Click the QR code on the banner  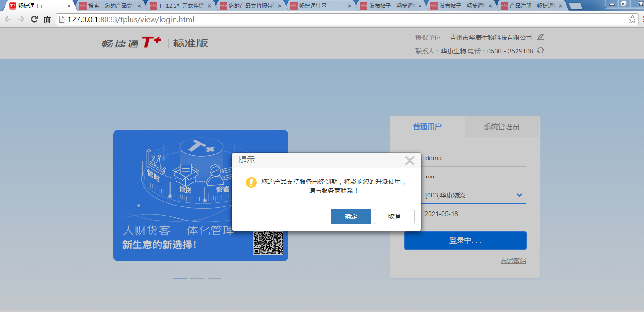tap(268, 243)
